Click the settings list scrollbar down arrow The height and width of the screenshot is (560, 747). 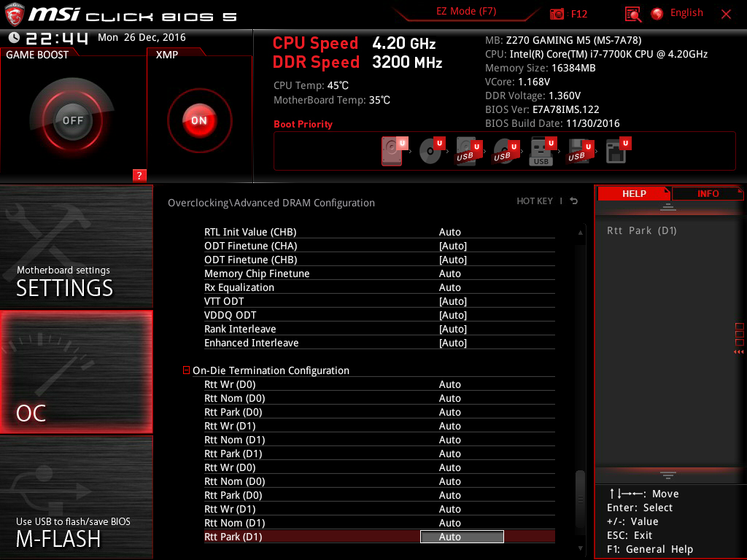580,548
